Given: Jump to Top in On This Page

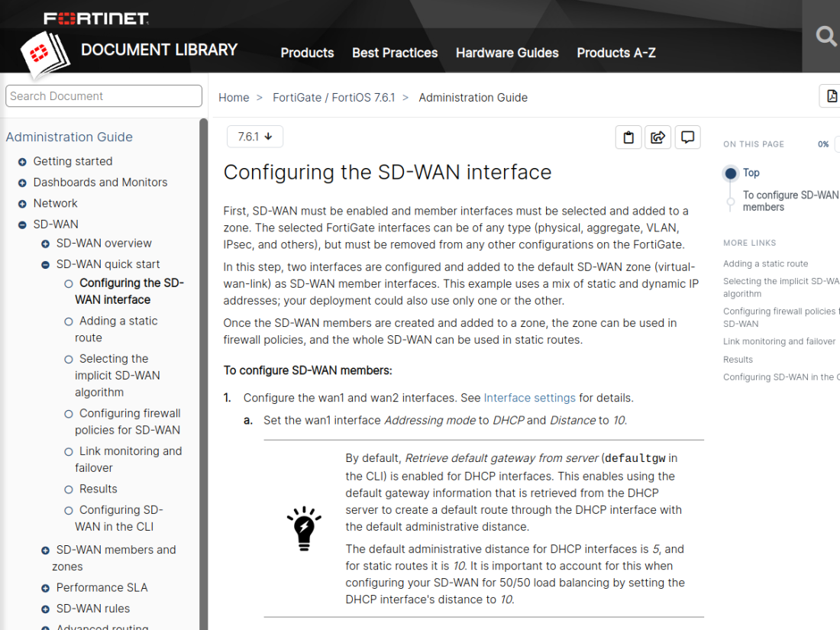Looking at the screenshot, I should click(751, 173).
